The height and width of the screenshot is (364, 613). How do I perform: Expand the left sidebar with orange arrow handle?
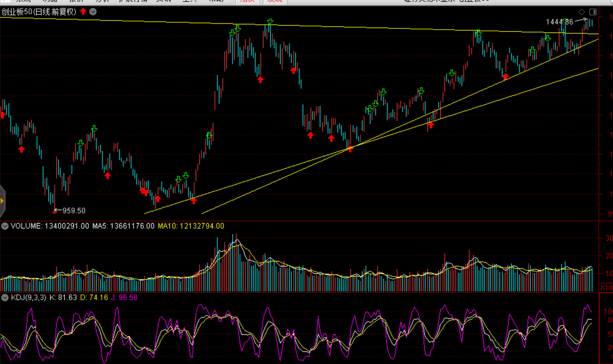pos(2,201)
